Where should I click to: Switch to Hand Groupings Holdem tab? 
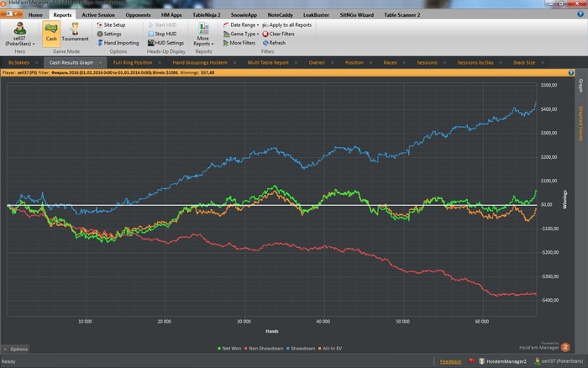pyautogui.click(x=200, y=63)
